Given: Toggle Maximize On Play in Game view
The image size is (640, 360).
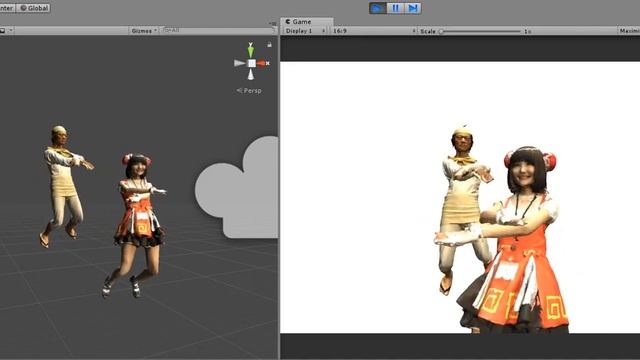Looking at the screenshot, I should pos(629,31).
